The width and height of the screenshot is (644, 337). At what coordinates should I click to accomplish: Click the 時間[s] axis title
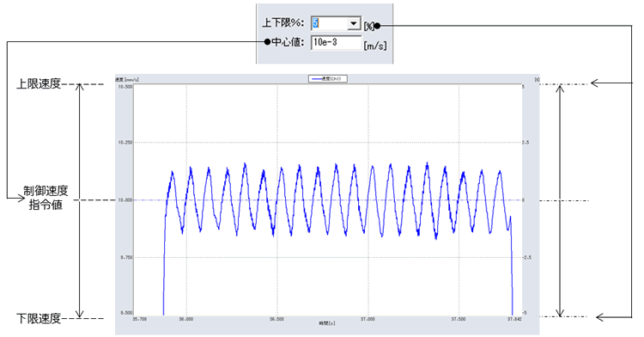point(327,323)
